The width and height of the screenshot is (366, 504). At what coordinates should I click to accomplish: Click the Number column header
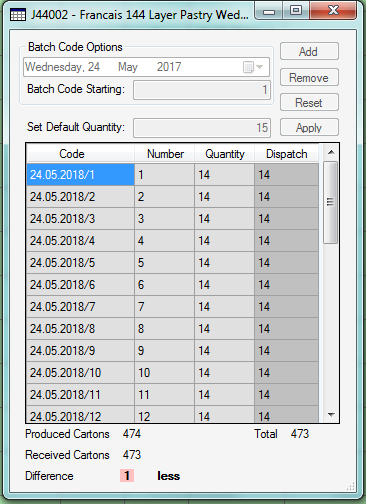165,154
